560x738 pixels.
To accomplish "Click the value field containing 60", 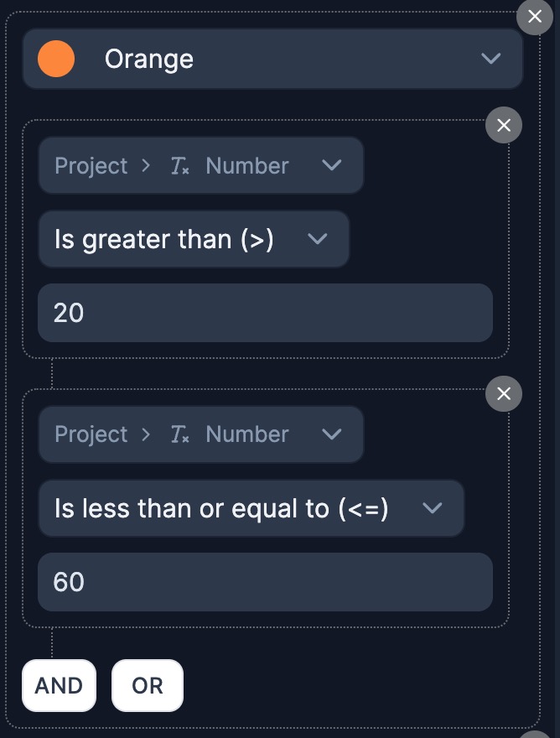I will point(265,582).
